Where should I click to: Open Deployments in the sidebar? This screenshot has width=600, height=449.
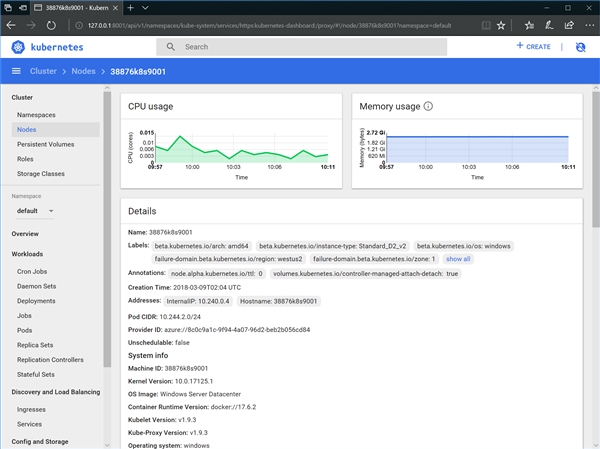point(36,300)
